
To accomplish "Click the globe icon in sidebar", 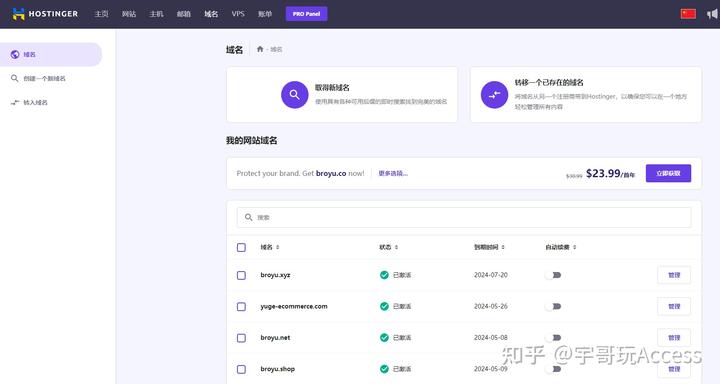I will [x=15, y=54].
